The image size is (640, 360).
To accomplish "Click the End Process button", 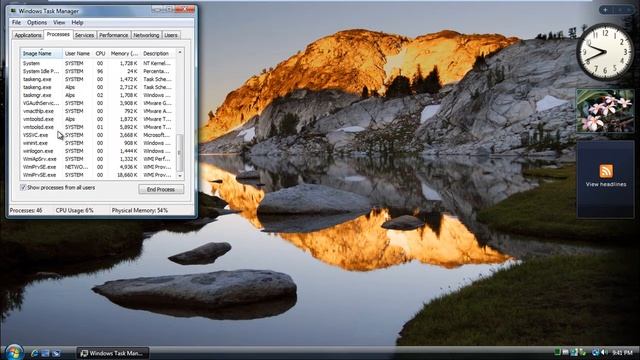I will (161, 189).
